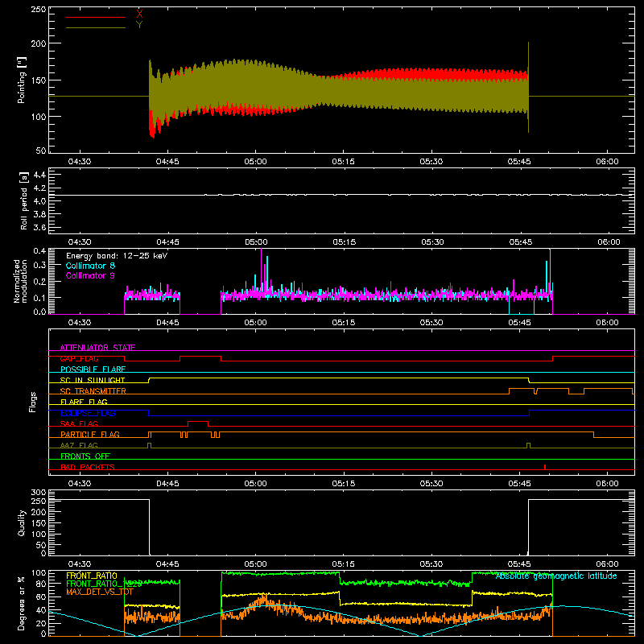Screen dimensions: 644x644
Task: Click the red BAD_PACKETS spike near 05:49
Action: [545, 467]
